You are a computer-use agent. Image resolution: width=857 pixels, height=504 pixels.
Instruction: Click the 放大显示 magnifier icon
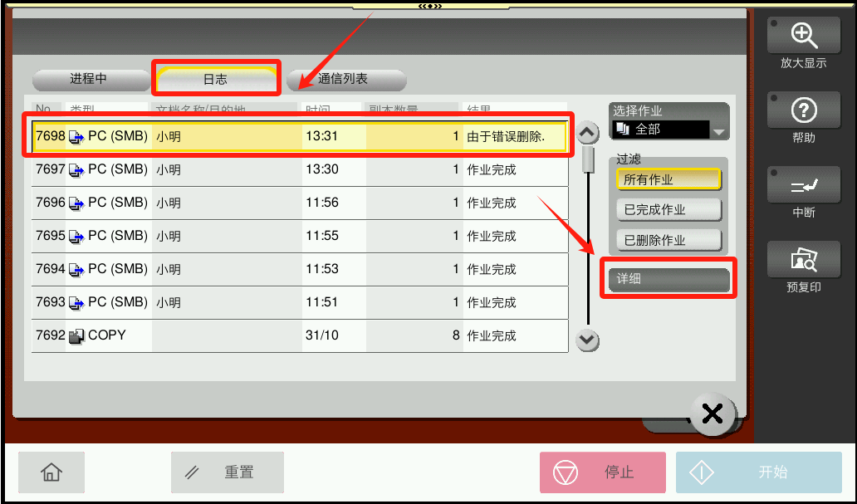click(803, 36)
